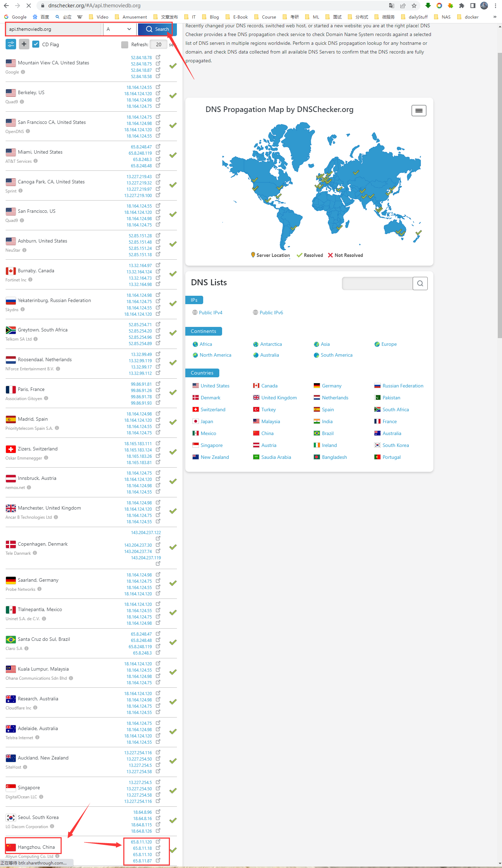Screen dimensions: 502x868
Task: Click the DNS Lists search magnifier
Action: [420, 283]
